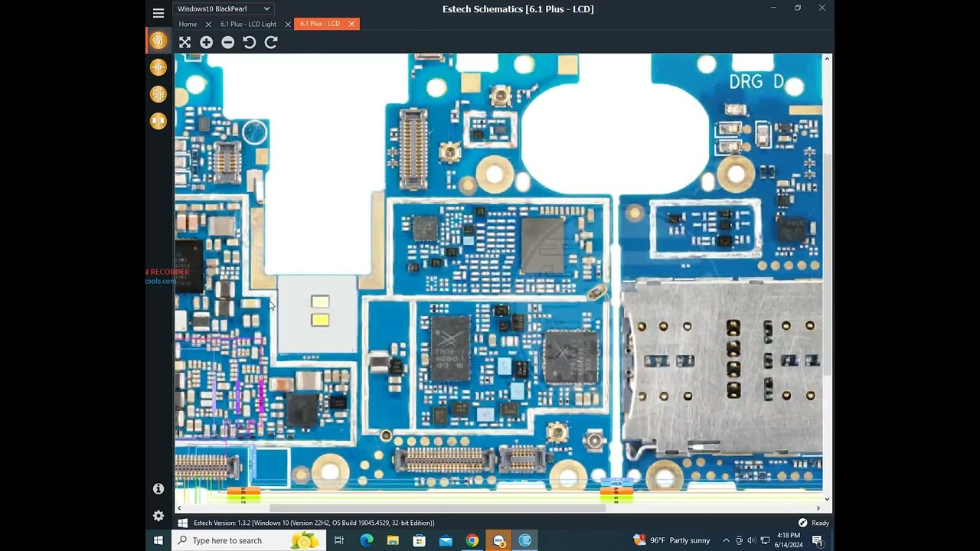980x551 pixels.
Task: Rotate the board clockwise
Action: tap(271, 43)
